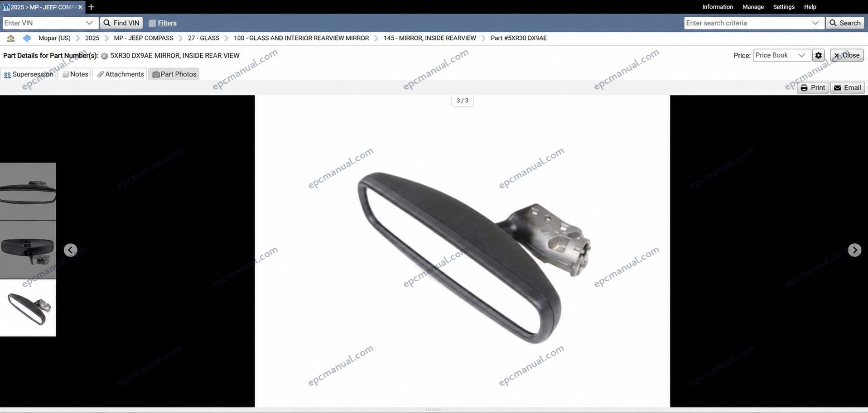Open the Notes tab
Viewport: 868px width, 413px height.
(x=75, y=74)
